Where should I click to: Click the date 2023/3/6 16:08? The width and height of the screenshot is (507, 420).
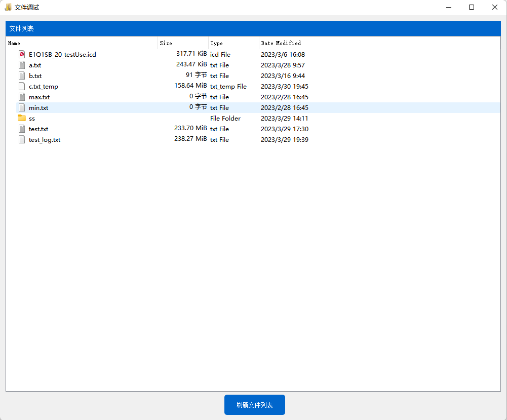[x=283, y=54]
